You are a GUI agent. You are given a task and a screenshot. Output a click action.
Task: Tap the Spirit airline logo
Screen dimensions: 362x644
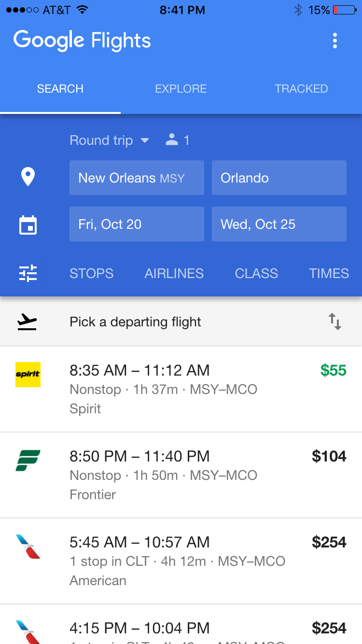pos(28,375)
